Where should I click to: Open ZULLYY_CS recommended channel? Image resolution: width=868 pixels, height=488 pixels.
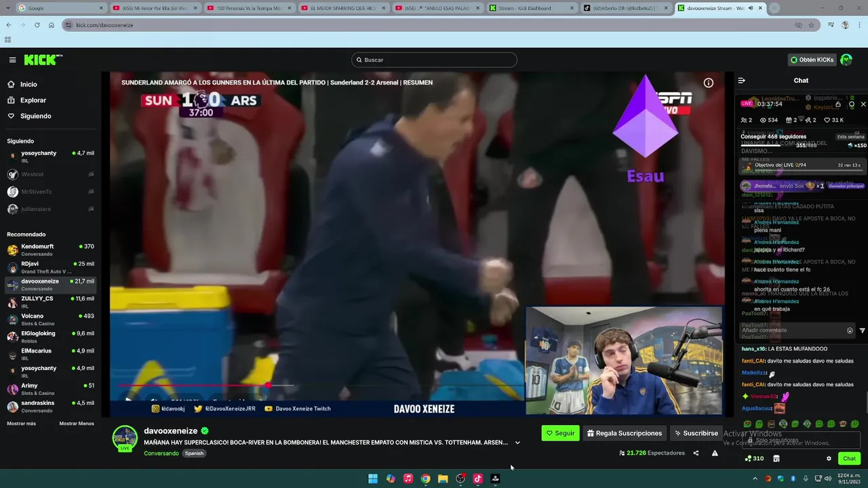tap(51, 302)
